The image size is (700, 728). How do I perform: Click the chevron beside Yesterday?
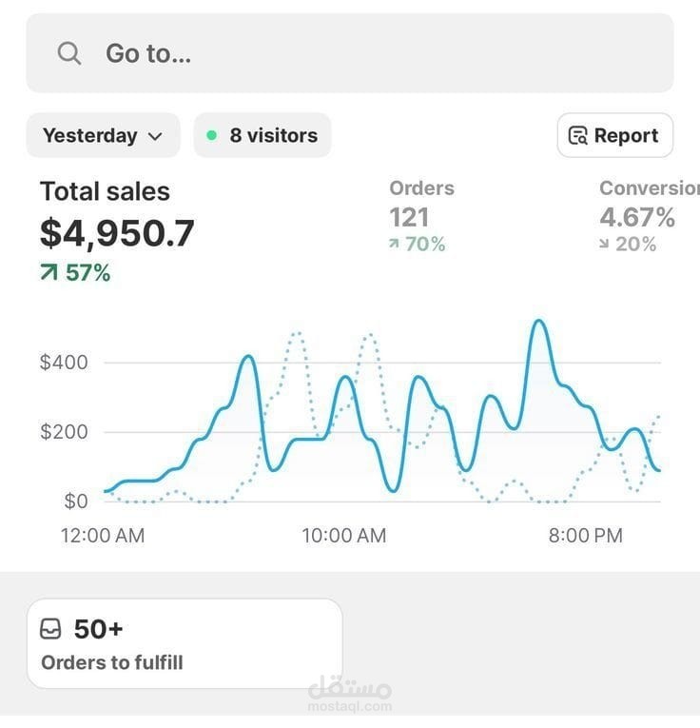[155, 136]
